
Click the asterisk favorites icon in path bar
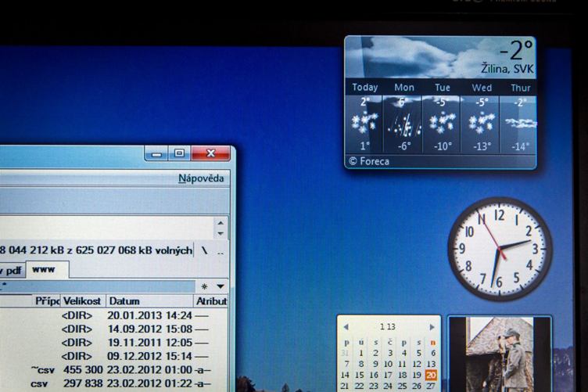pos(204,286)
